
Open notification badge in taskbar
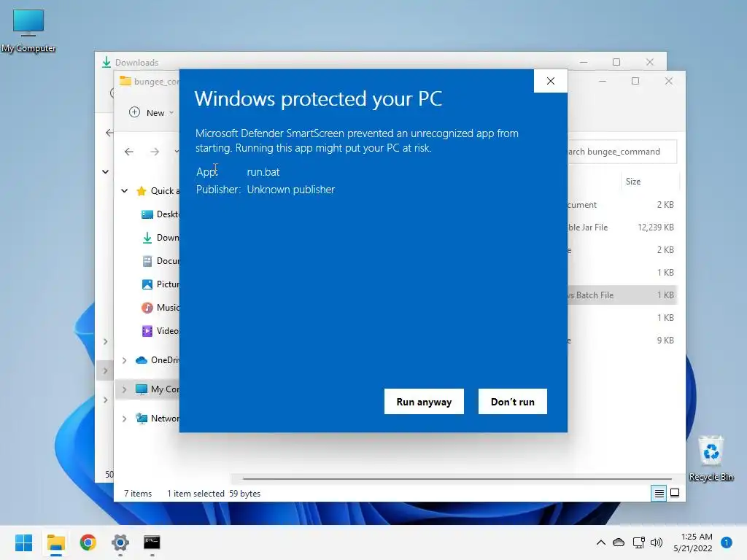727,542
